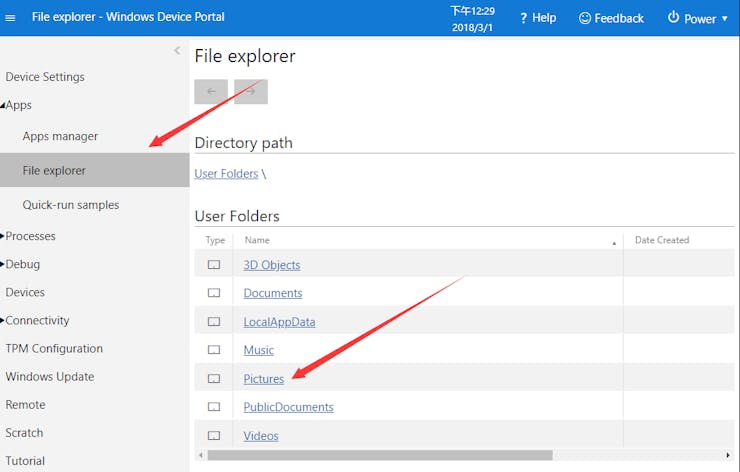Viewport: 740px width, 472px height.
Task: Open Windows Update page
Action: (x=50, y=377)
